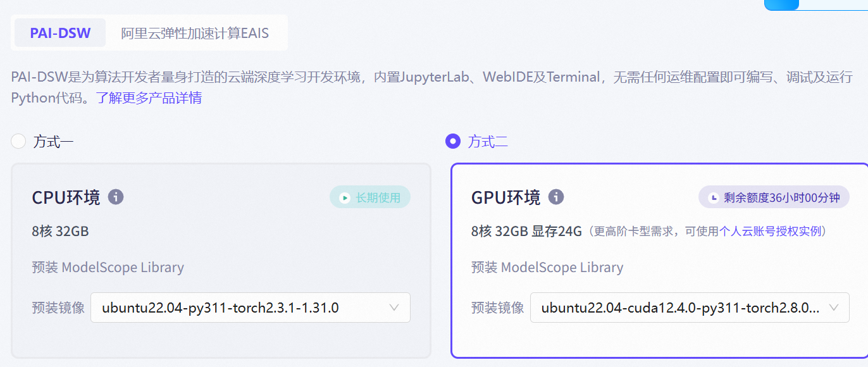Click the clock icon in 剩余额度 badge
Viewport: 868px width, 367px height.
[x=714, y=198]
